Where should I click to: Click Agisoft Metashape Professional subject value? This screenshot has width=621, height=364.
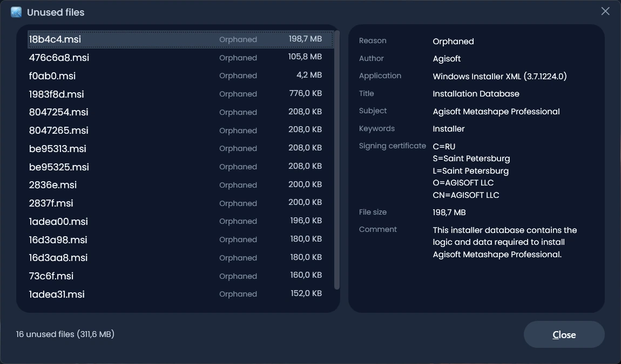click(496, 112)
